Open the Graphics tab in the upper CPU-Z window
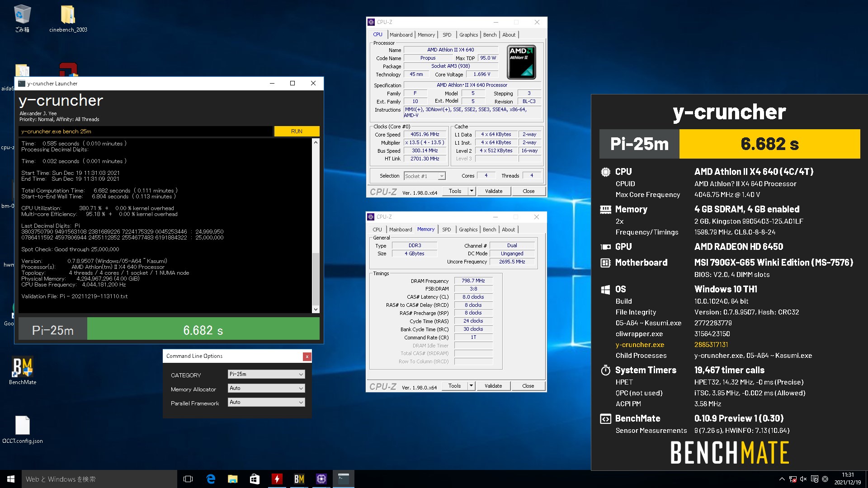 pos(468,35)
